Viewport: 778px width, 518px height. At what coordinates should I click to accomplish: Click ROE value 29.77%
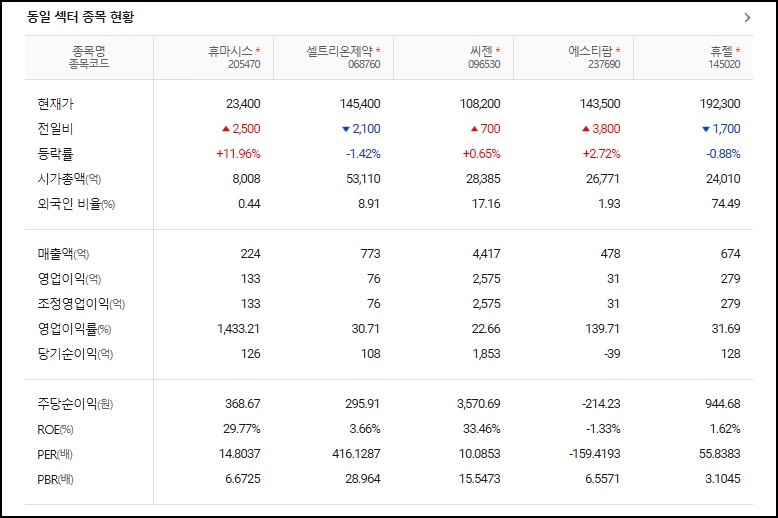click(242, 429)
